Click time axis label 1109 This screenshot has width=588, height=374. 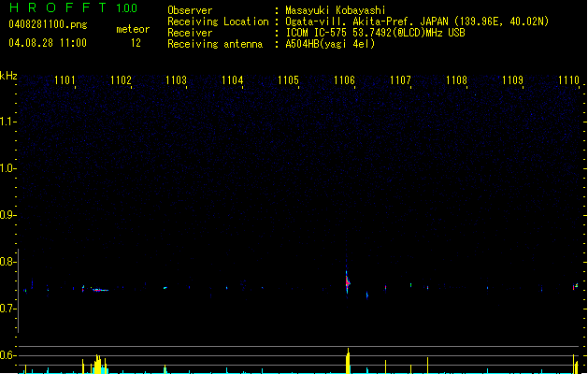pyautogui.click(x=512, y=80)
